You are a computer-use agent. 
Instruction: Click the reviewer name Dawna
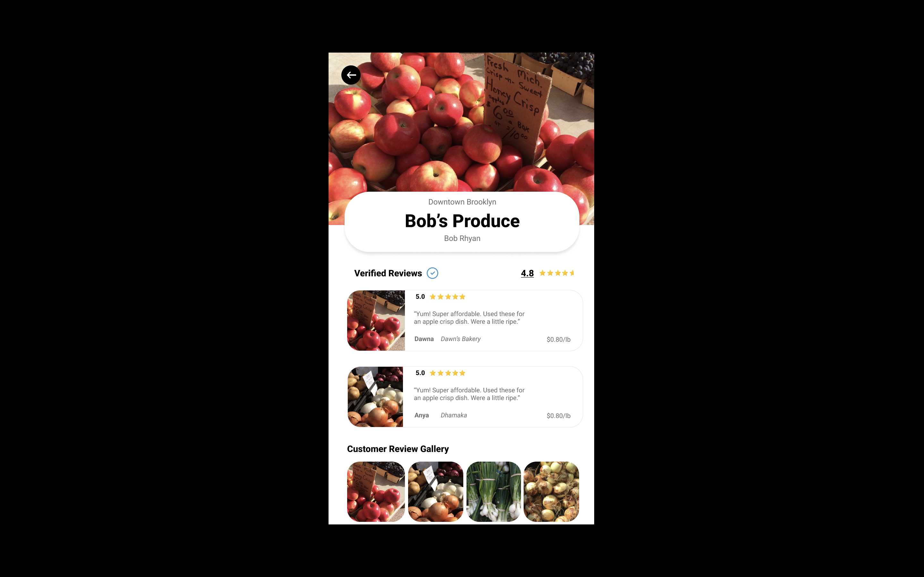[424, 339]
